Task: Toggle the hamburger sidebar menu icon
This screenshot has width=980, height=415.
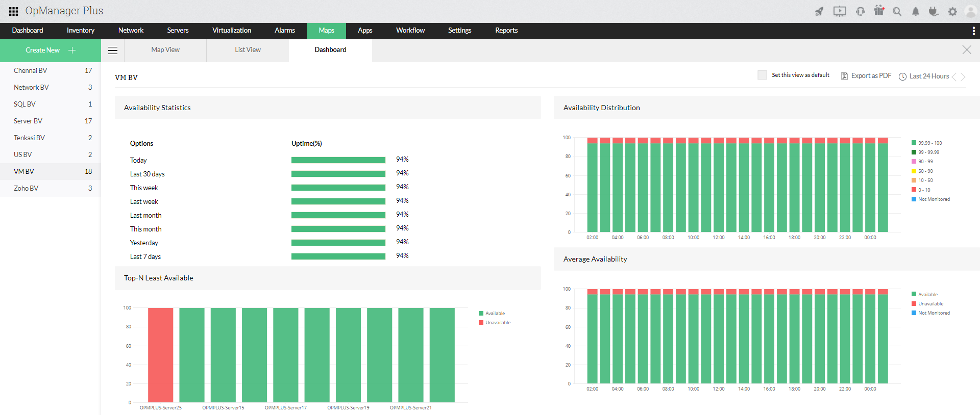Action: [113, 50]
